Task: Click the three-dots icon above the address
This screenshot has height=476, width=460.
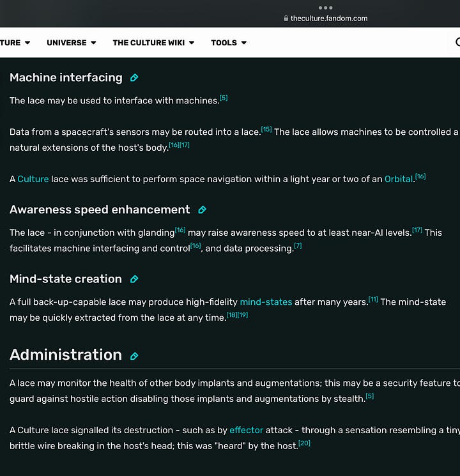Action: (325, 8)
